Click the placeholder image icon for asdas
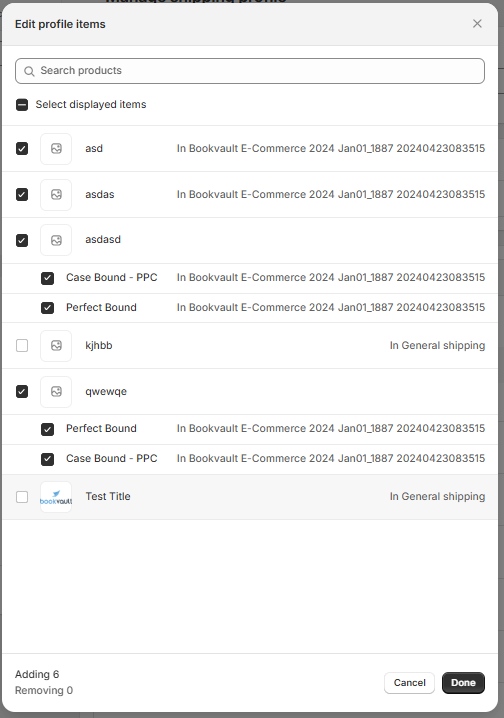Viewport: 504px width, 718px height. click(x=56, y=195)
